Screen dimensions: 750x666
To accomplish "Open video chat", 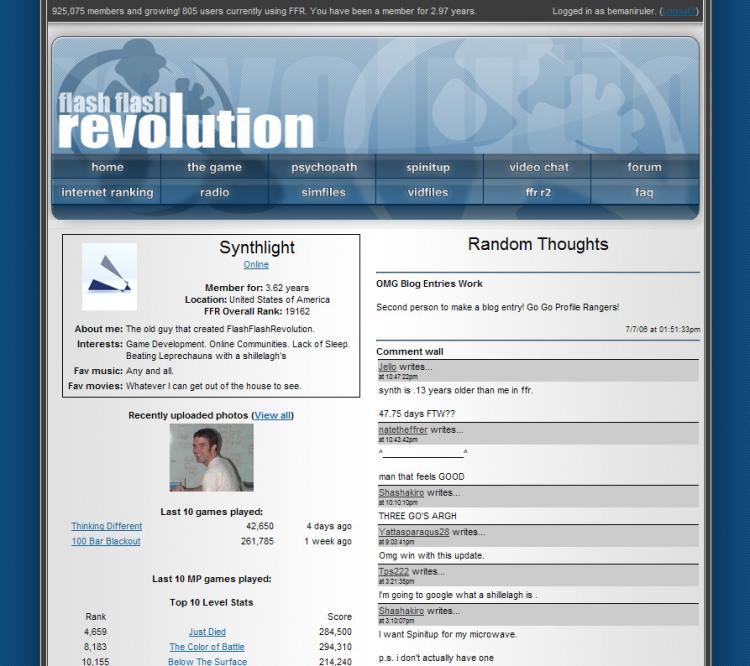I will [x=539, y=167].
